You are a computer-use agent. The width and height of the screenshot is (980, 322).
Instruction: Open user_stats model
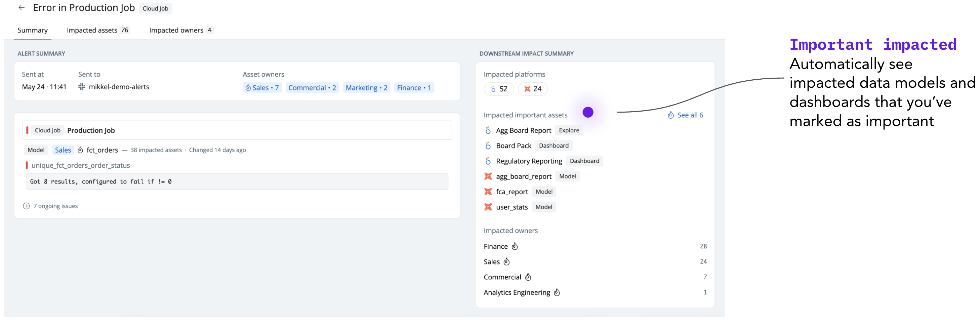(x=512, y=207)
